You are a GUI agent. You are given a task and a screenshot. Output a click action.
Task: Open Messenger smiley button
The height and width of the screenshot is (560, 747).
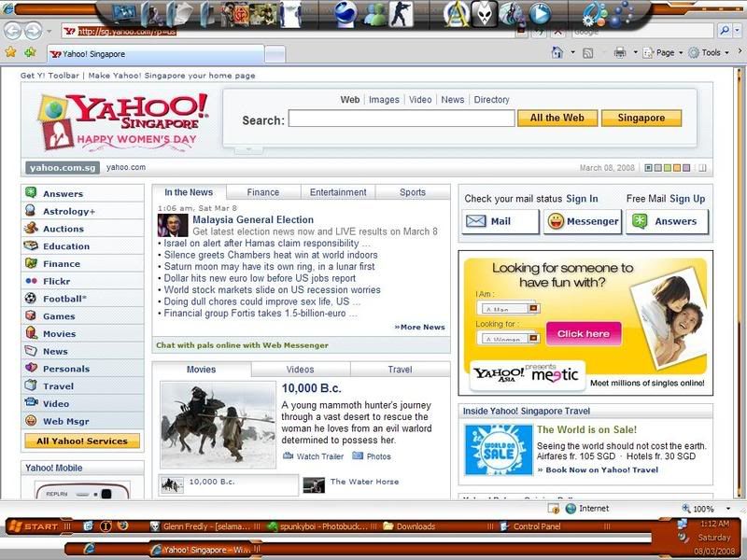click(583, 221)
